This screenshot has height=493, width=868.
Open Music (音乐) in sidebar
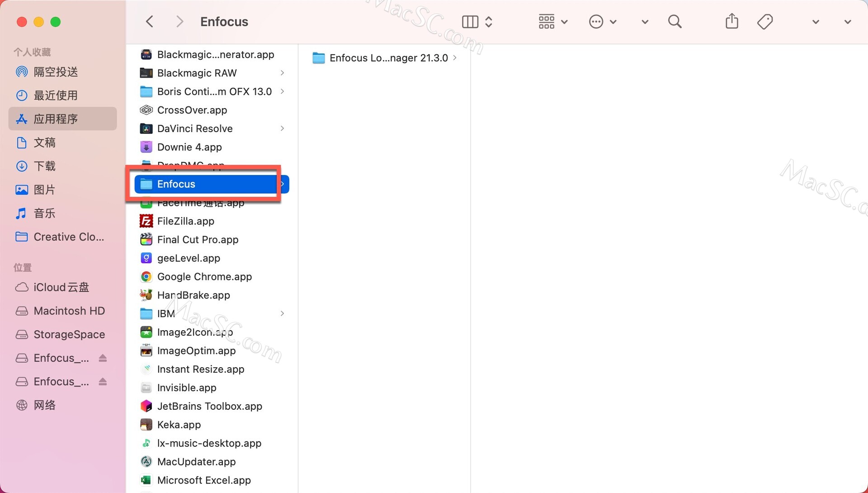(x=62, y=213)
